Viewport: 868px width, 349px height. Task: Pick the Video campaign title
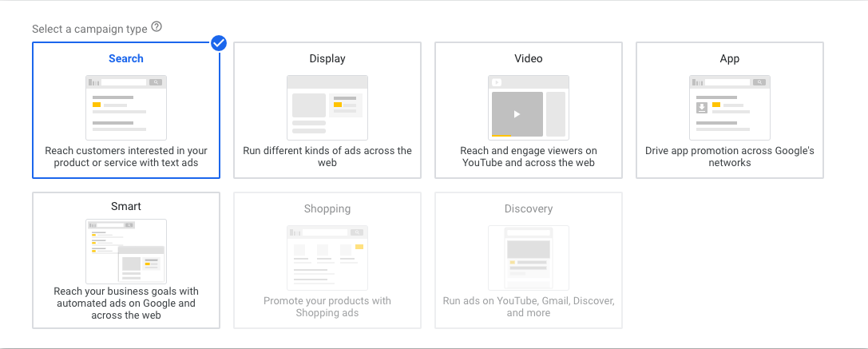click(x=528, y=59)
